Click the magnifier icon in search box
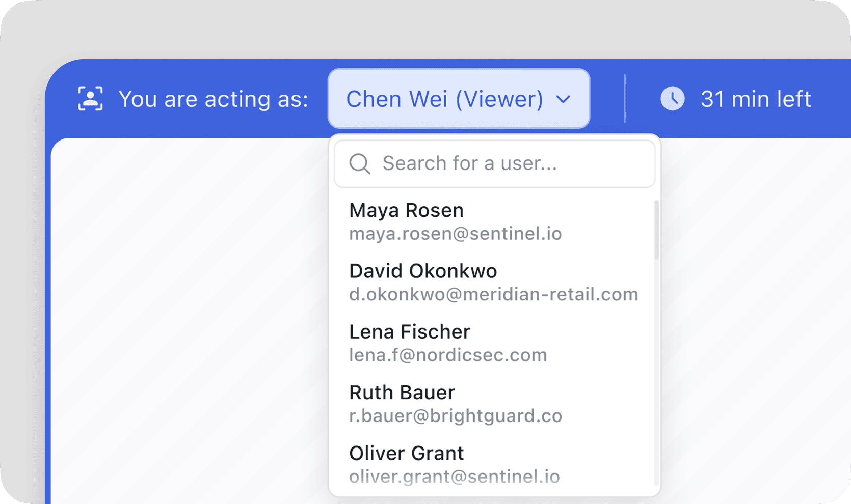 [x=360, y=164]
